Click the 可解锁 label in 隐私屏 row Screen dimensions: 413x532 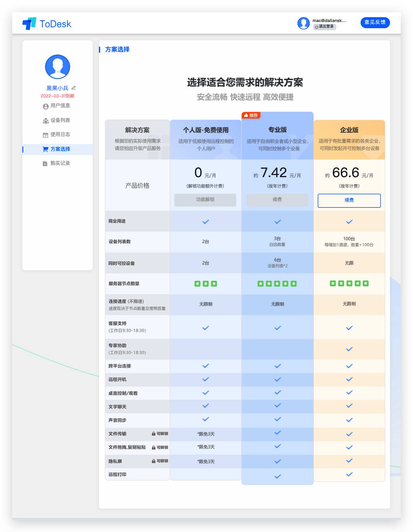tap(162, 461)
